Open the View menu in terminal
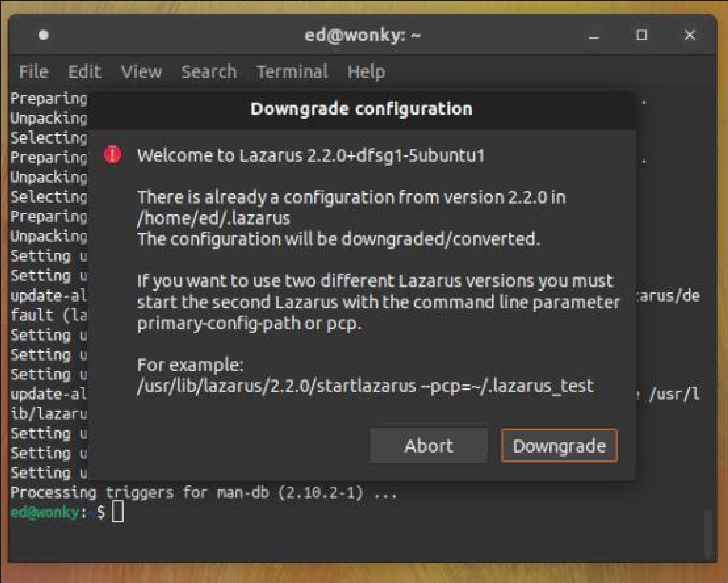728x583 pixels. pos(141,72)
